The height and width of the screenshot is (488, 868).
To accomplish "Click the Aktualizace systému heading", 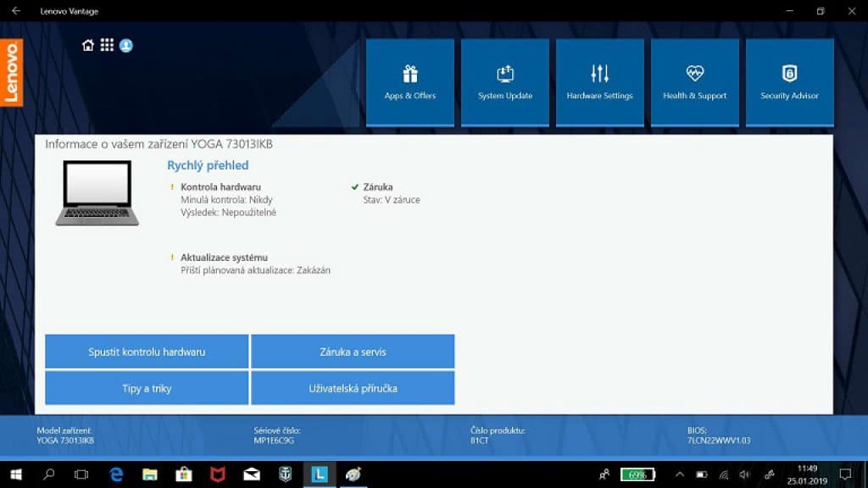I will pyautogui.click(x=224, y=258).
